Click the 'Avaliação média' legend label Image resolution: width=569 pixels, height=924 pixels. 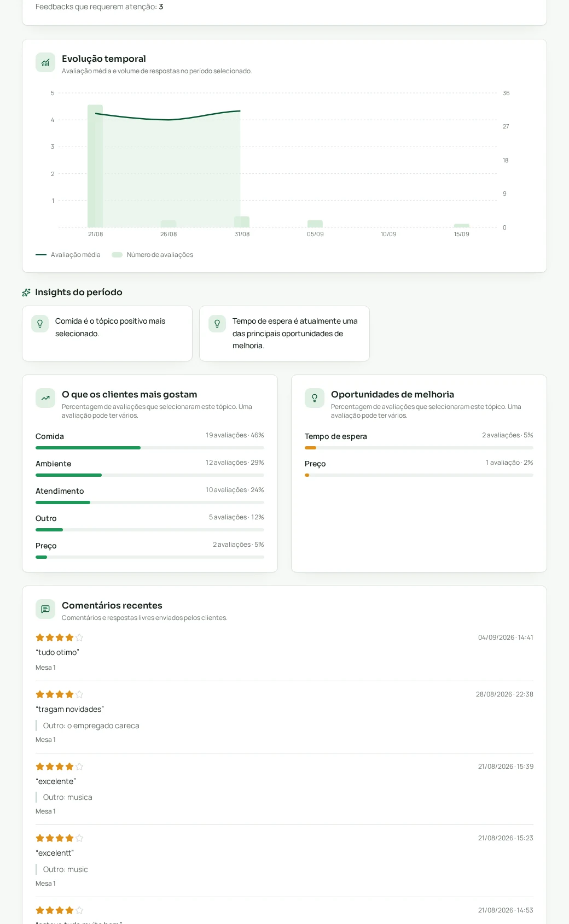pyautogui.click(x=76, y=255)
